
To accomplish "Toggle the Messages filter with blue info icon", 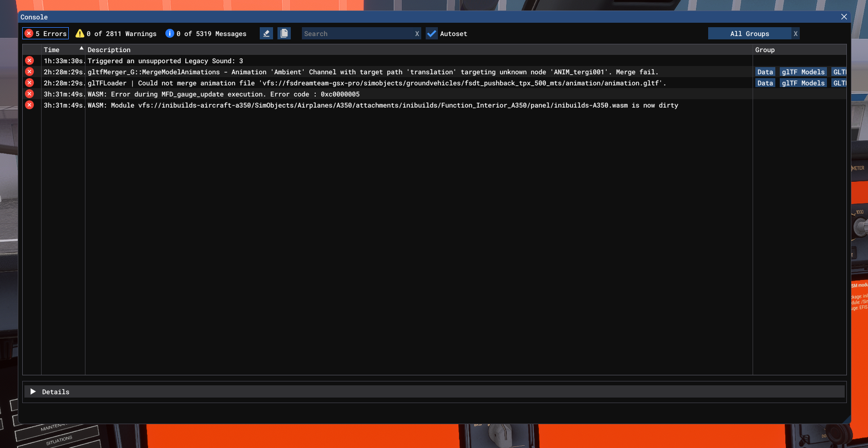I will [x=206, y=34].
